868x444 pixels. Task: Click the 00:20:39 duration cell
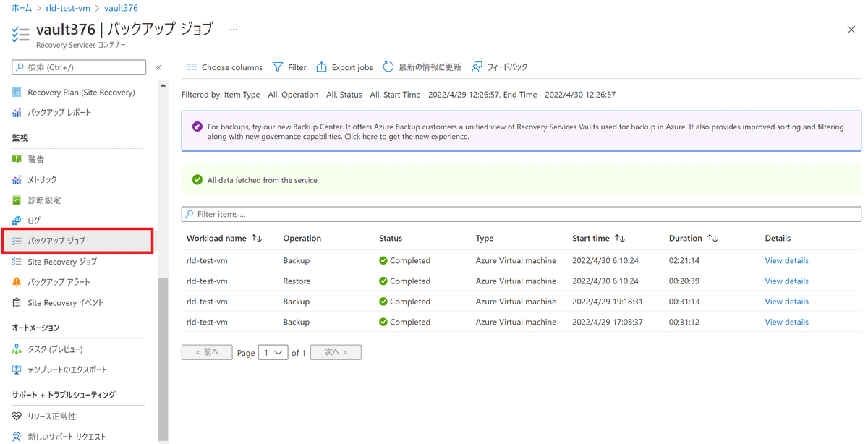pos(684,281)
